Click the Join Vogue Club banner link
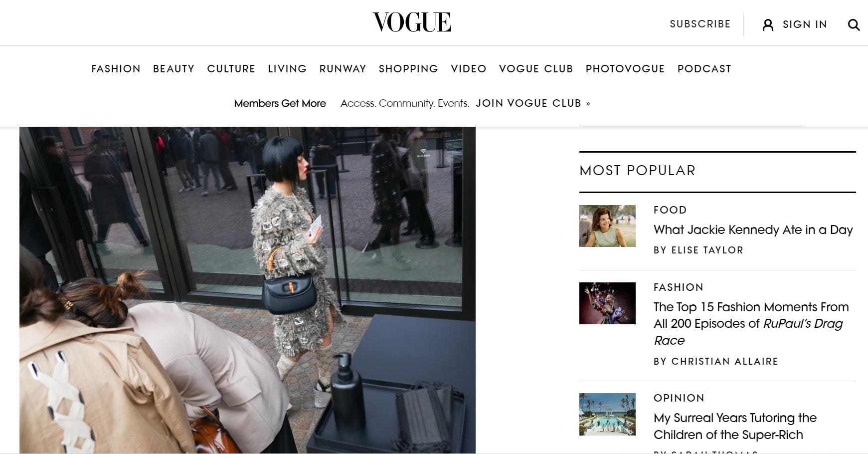 (533, 103)
